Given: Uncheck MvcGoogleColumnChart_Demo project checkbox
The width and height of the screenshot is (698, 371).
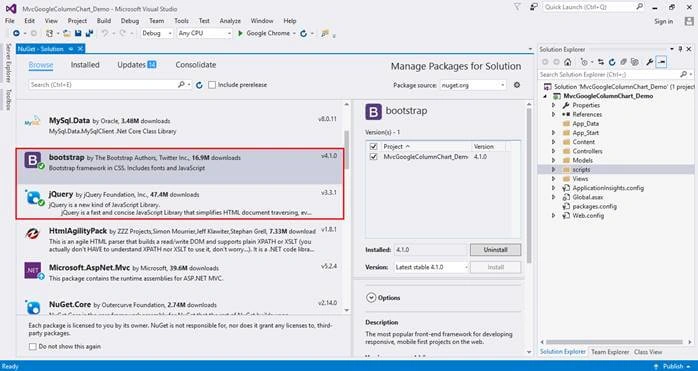Looking at the screenshot, I should tap(373, 157).
